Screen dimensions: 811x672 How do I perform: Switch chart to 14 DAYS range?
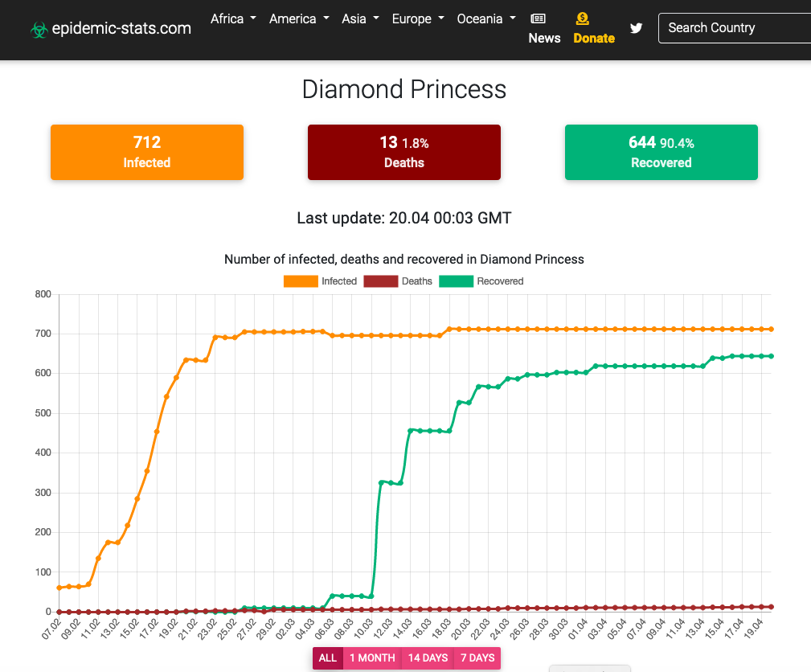tap(428, 658)
